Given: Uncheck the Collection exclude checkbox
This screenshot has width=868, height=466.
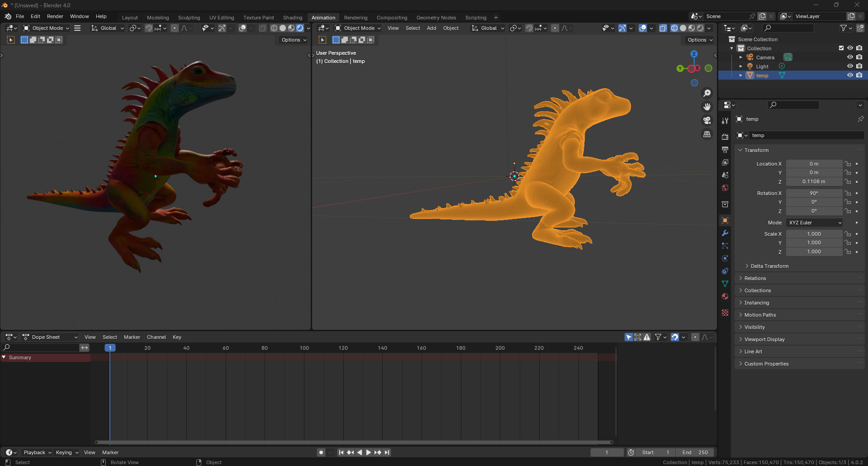Looking at the screenshot, I should [841, 48].
